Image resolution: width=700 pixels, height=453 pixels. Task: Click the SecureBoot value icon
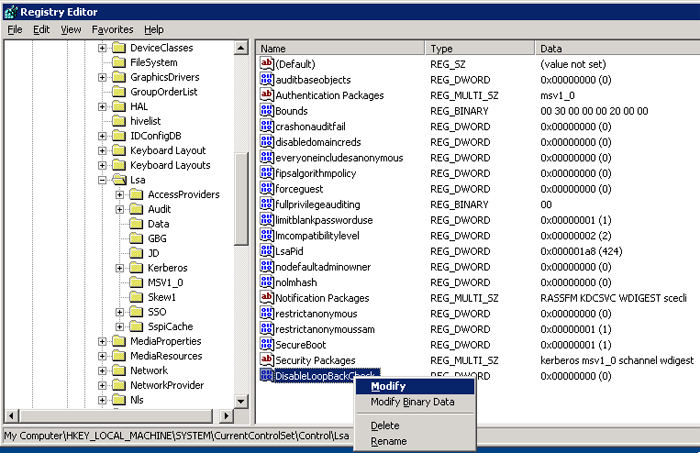point(267,345)
